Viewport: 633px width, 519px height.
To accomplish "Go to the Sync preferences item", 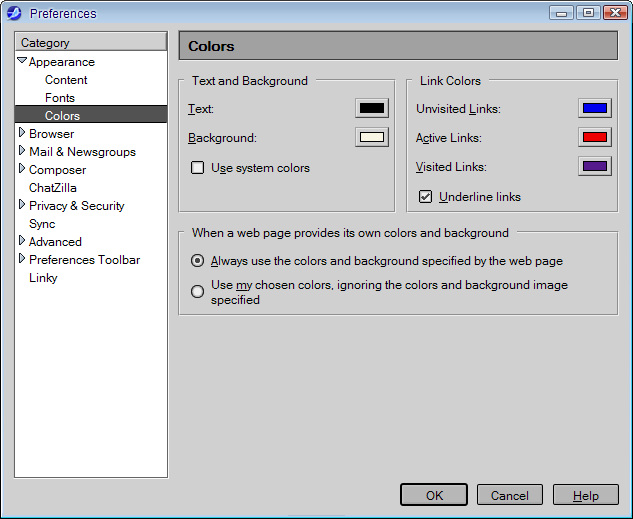I will pyautogui.click(x=42, y=224).
